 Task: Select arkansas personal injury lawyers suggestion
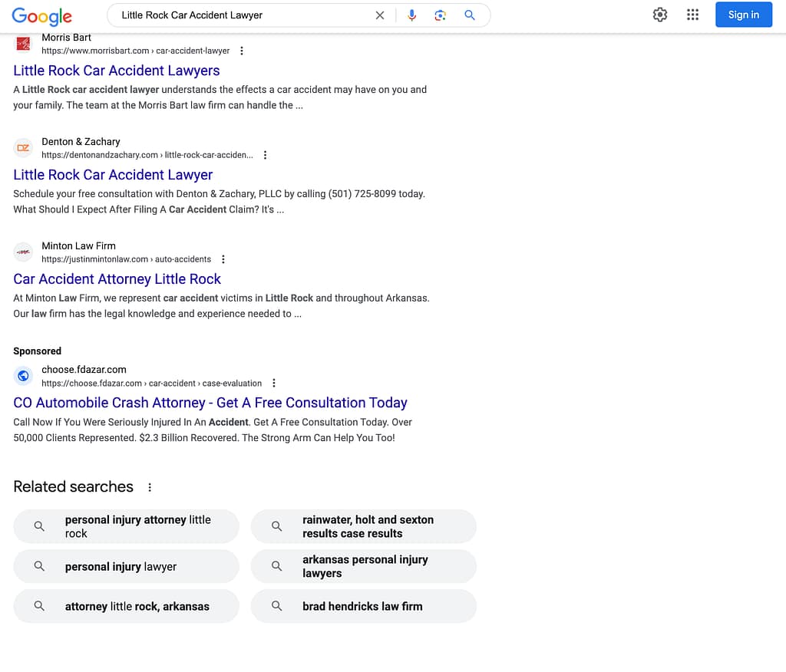click(363, 566)
